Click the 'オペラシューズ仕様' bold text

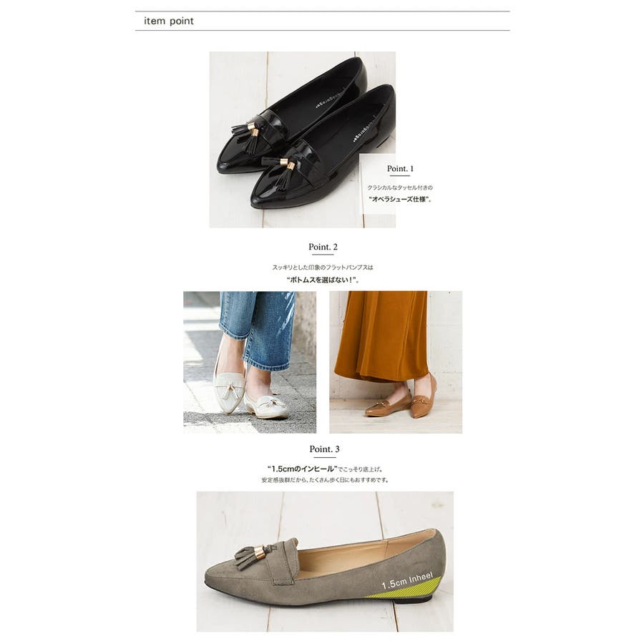click(400, 200)
